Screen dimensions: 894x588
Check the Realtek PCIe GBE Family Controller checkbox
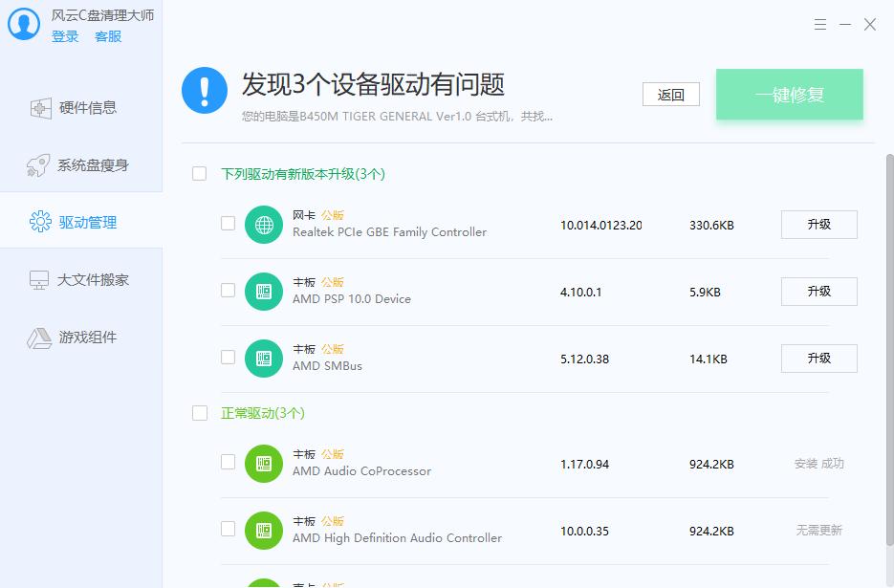tap(228, 225)
